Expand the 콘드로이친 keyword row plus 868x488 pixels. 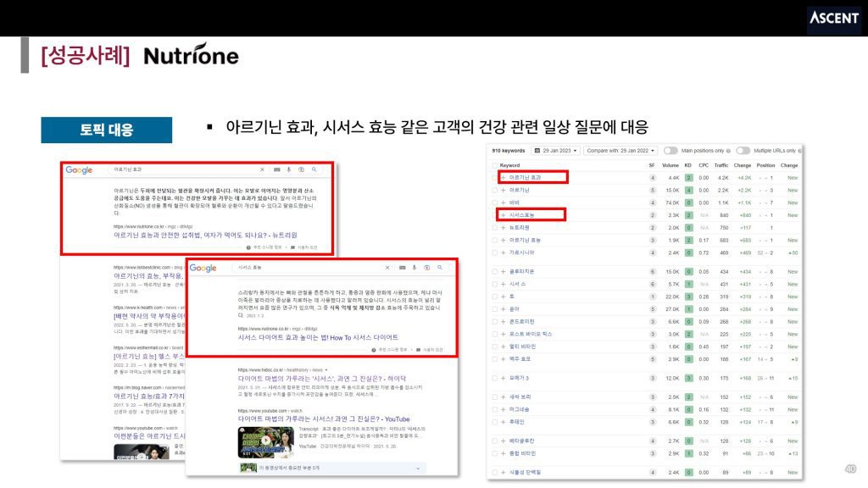tap(504, 321)
